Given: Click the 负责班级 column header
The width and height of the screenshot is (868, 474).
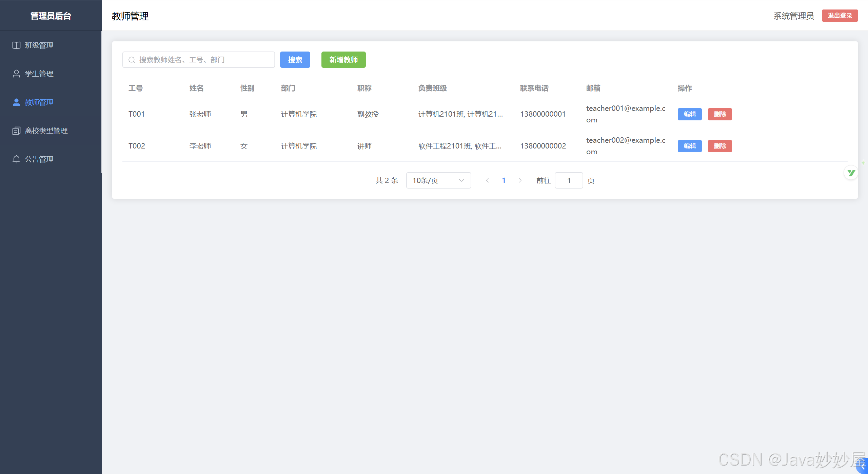Looking at the screenshot, I should [x=433, y=88].
